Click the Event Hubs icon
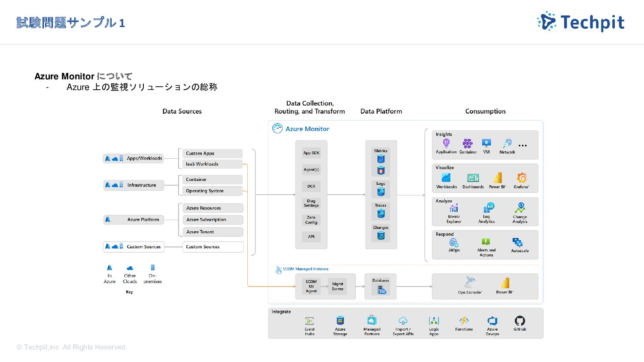644x362 pixels. 310,321
